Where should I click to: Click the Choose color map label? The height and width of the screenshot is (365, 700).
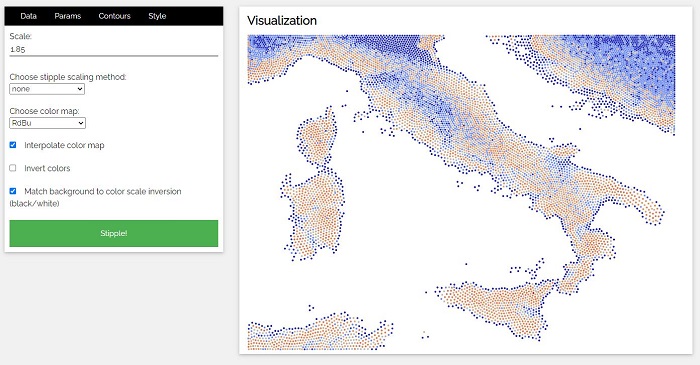point(44,111)
